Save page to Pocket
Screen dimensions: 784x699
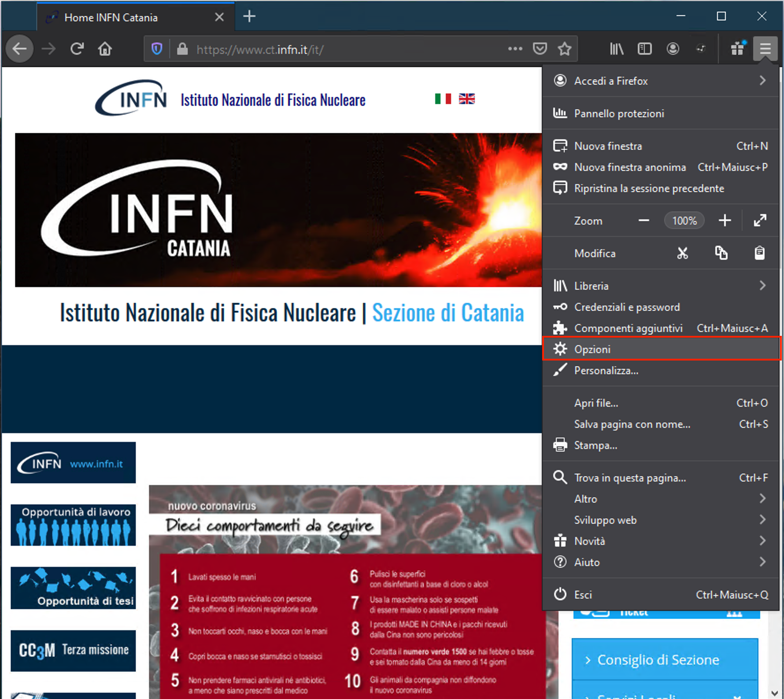pos(540,49)
